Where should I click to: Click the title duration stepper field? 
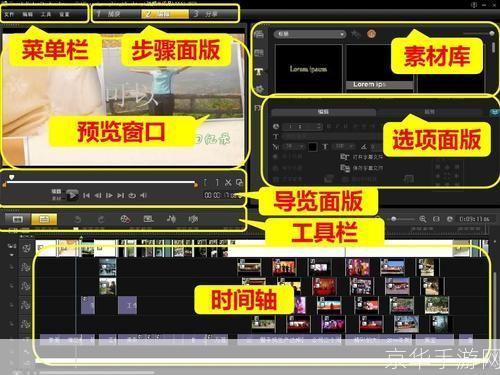click(x=302, y=126)
